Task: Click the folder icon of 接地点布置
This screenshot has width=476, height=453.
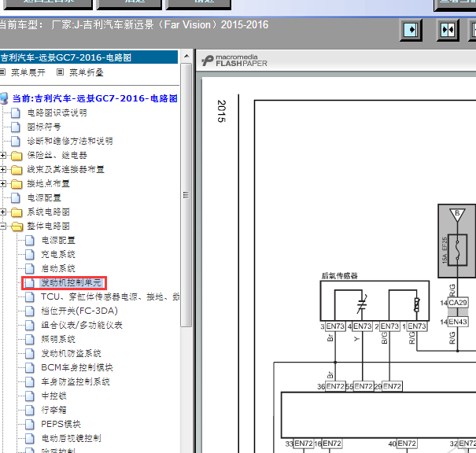Action: point(17,184)
